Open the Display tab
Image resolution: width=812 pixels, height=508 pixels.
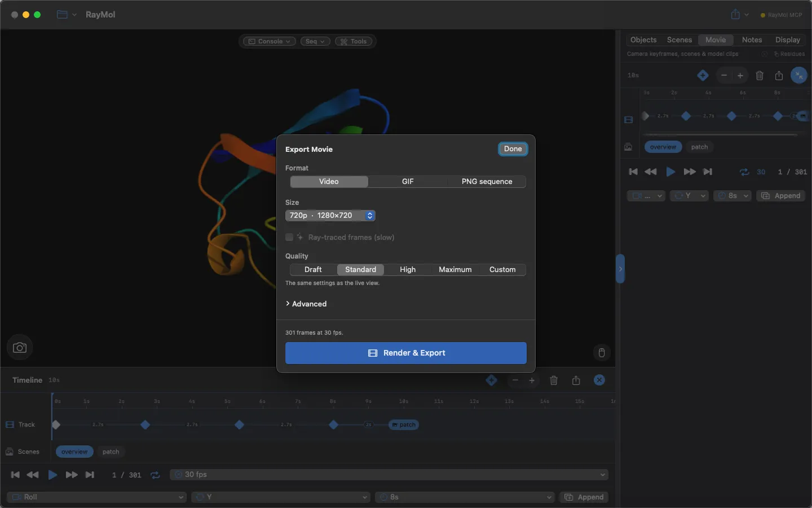coord(788,40)
